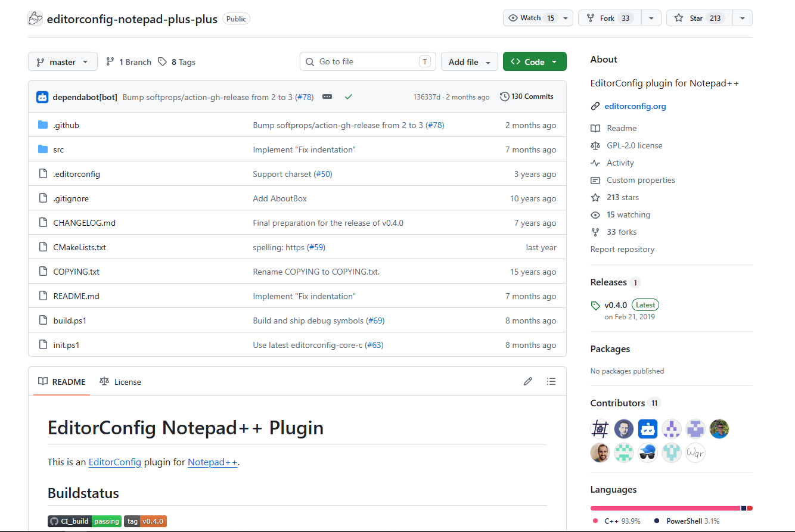Screen dimensions: 795x532
Task: Fork the repository
Action: click(x=609, y=18)
